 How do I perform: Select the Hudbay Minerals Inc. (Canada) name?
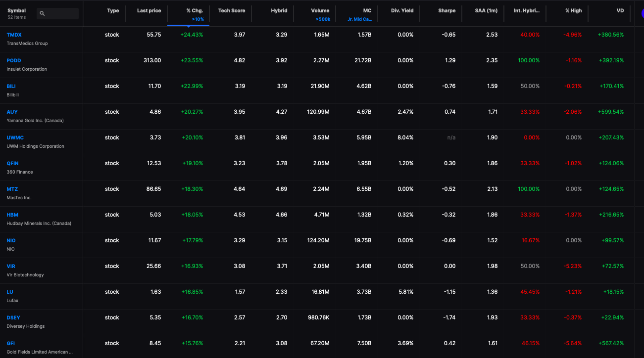point(39,224)
